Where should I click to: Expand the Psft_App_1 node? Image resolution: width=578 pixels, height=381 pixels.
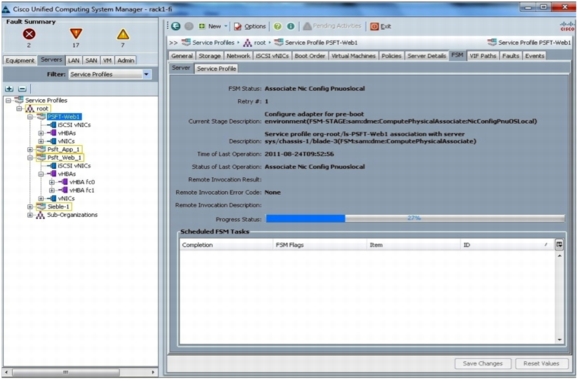click(x=30, y=150)
